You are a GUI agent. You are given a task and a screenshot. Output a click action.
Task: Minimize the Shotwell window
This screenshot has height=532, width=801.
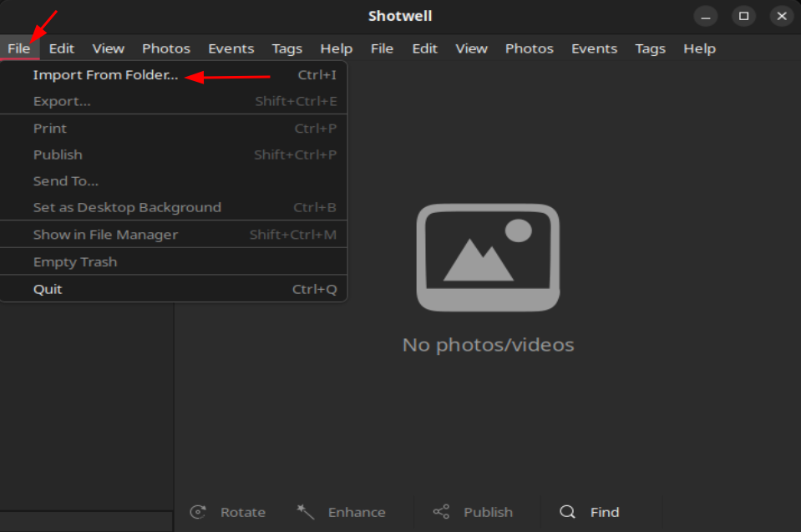click(x=706, y=17)
